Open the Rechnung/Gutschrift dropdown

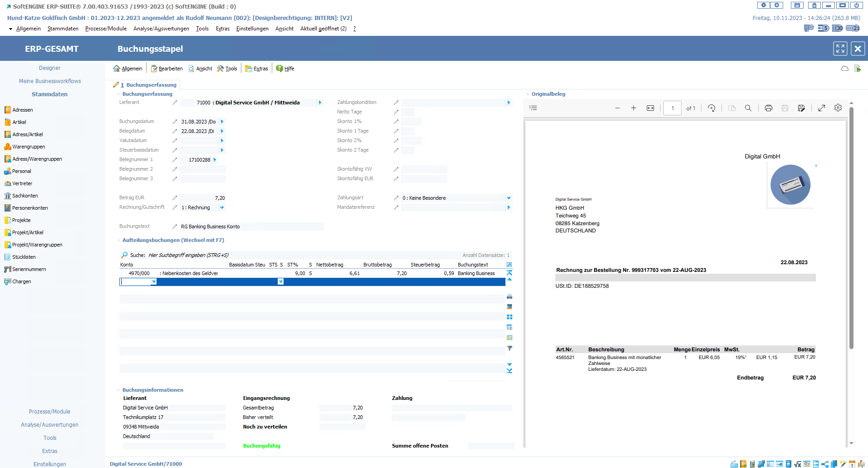click(x=222, y=207)
